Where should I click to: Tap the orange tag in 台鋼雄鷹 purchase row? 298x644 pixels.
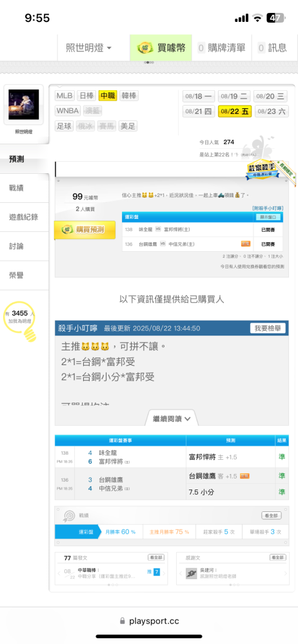[246, 244]
